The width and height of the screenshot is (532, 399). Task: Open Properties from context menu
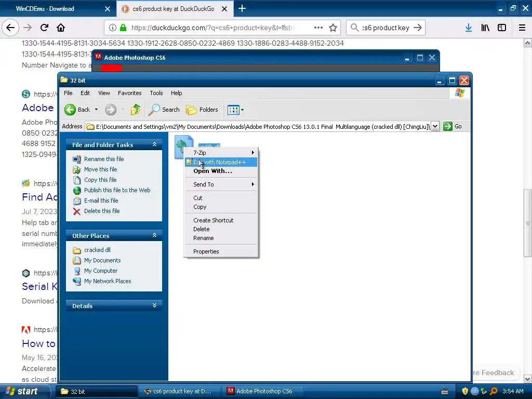tap(221, 251)
